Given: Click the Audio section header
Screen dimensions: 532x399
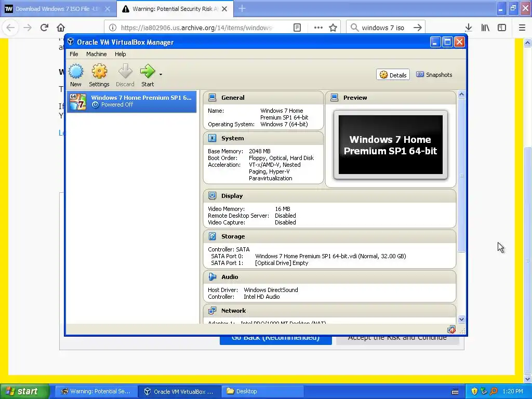Looking at the screenshot, I should [x=329, y=277].
